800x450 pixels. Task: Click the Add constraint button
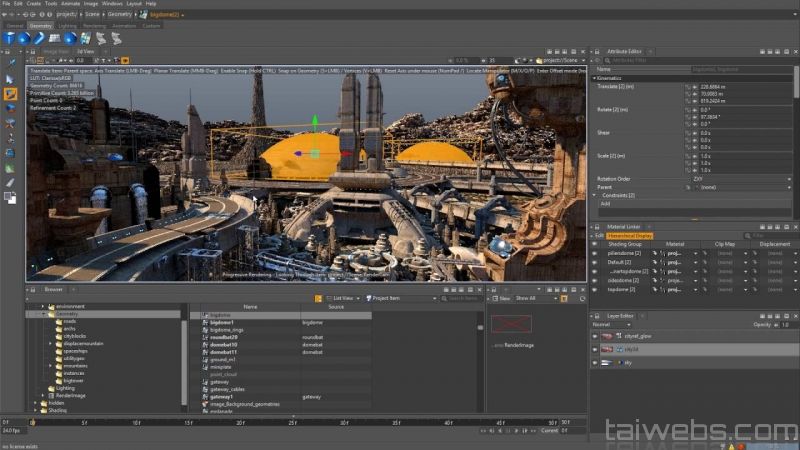(x=605, y=203)
